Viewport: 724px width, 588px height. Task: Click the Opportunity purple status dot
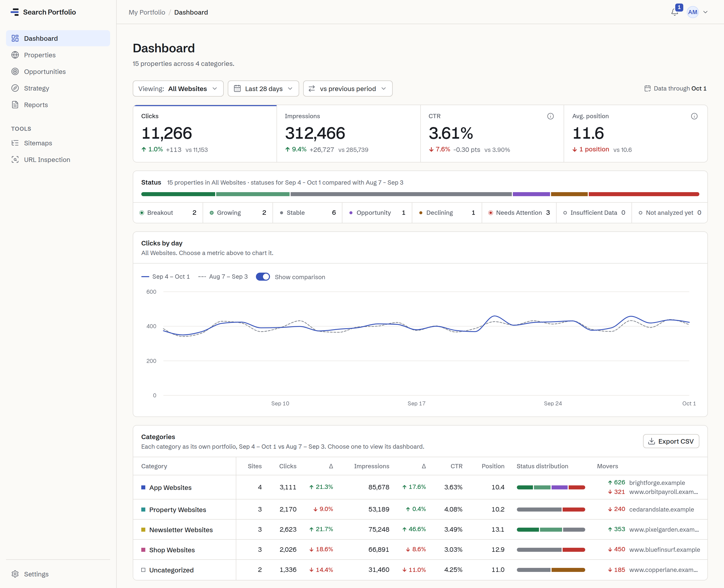point(351,213)
